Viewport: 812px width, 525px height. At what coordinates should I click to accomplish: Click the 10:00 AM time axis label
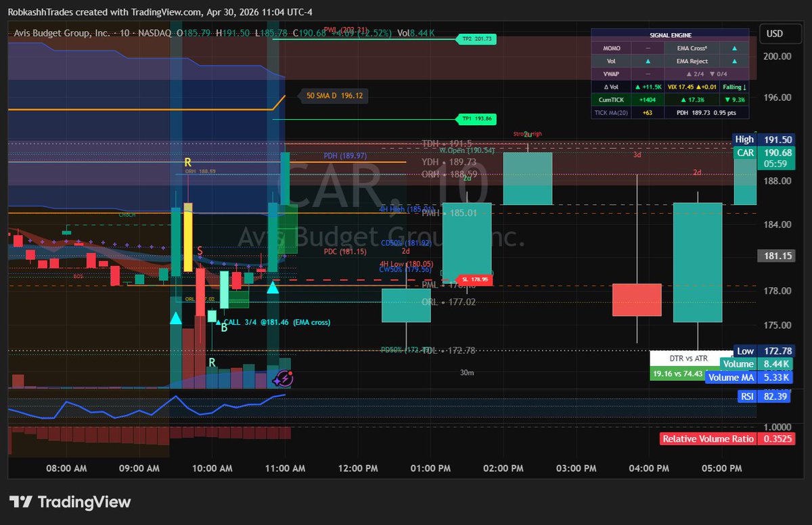point(212,468)
